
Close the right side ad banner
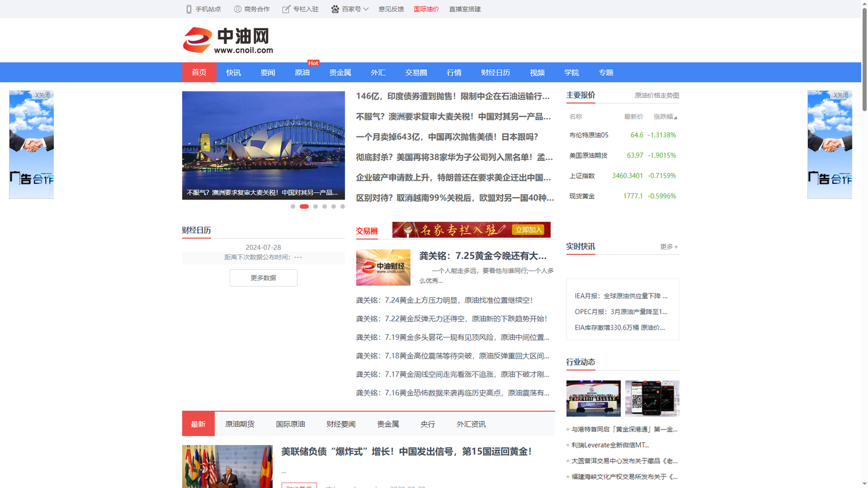tap(840, 95)
